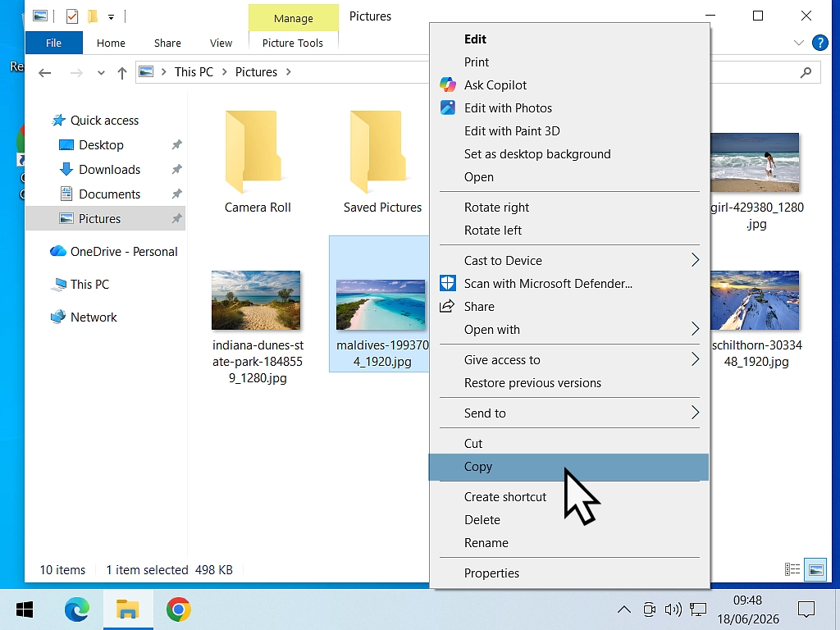Select Edit with Paint 3D
This screenshot has height=630, width=840.
[568, 131]
